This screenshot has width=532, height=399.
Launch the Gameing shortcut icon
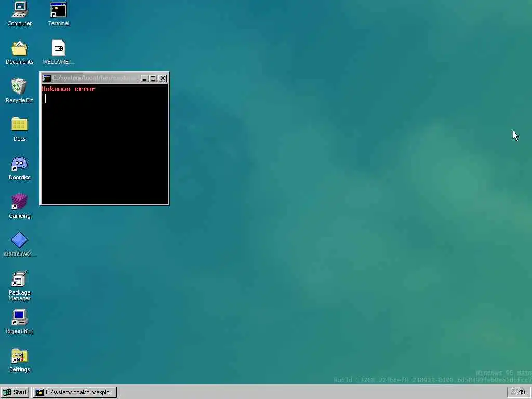tap(19, 206)
